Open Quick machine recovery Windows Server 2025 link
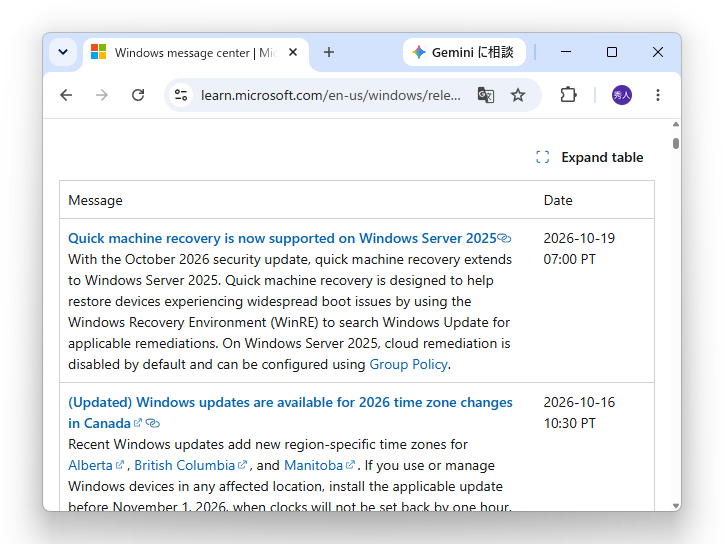This screenshot has width=725, height=544. [282, 238]
